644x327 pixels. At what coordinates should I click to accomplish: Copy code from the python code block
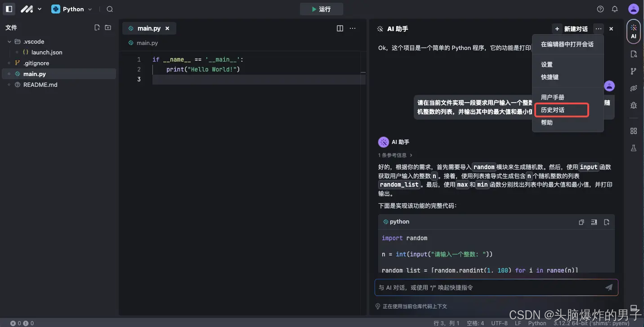click(581, 222)
